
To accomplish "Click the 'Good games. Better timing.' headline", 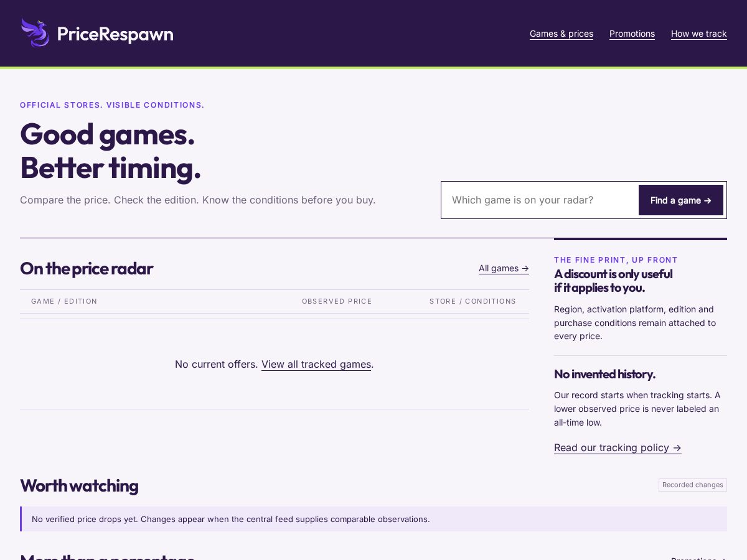I will [x=110, y=151].
